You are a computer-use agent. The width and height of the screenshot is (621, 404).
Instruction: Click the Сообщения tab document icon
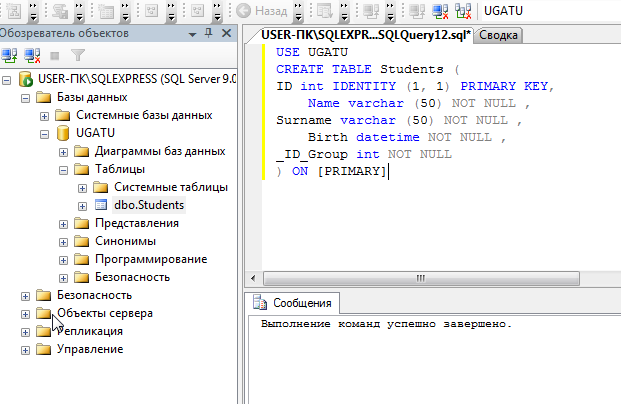click(x=260, y=303)
